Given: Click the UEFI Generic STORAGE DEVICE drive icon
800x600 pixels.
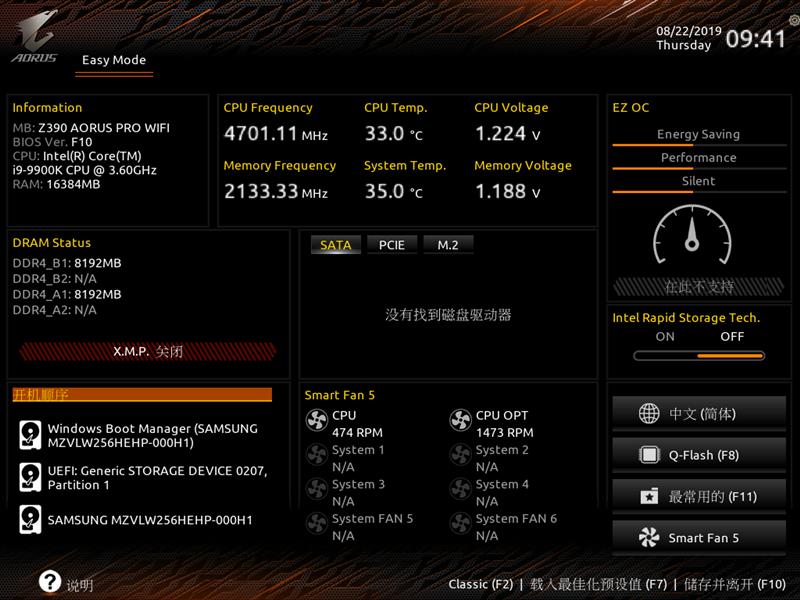Looking at the screenshot, I should 30,477.
